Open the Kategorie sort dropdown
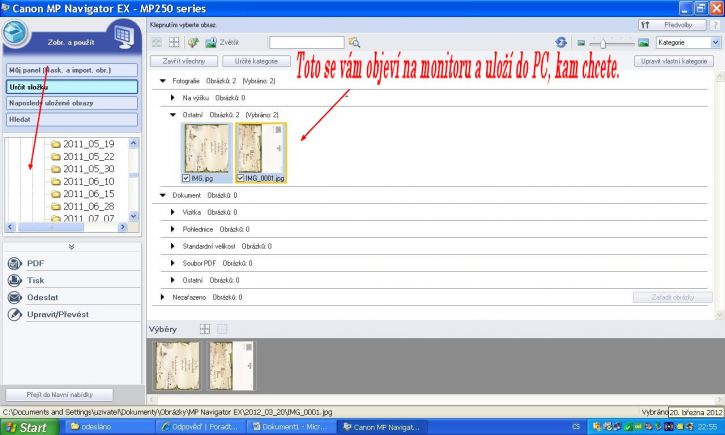This screenshot has height=435, width=725. pyautogui.click(x=716, y=43)
